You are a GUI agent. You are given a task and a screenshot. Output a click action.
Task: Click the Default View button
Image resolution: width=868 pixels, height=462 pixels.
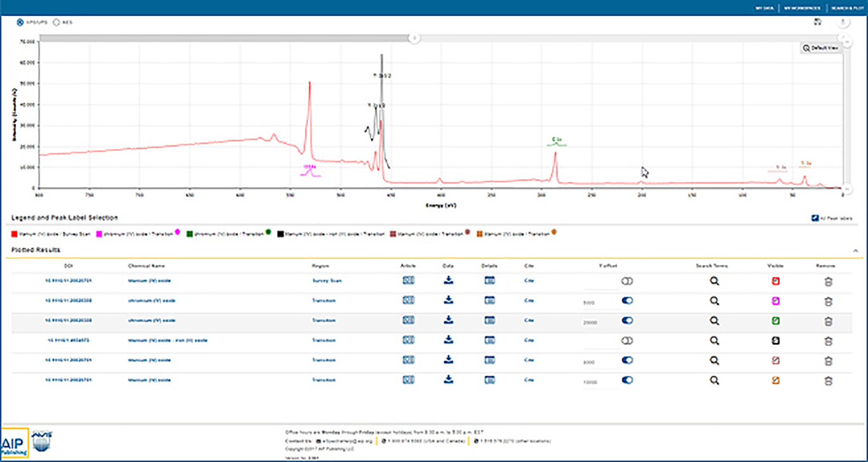click(x=820, y=48)
